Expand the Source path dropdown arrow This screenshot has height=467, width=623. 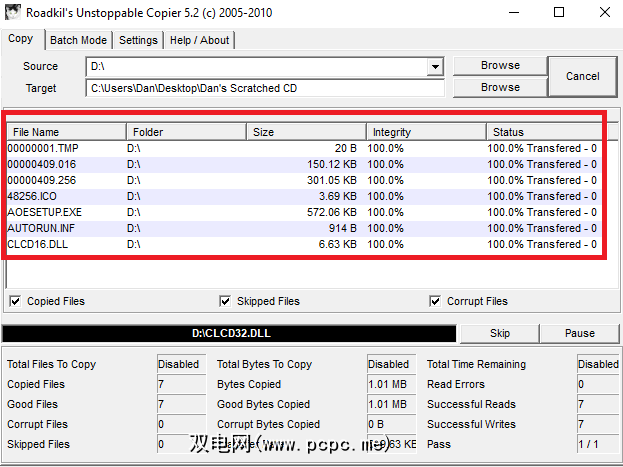click(435, 66)
